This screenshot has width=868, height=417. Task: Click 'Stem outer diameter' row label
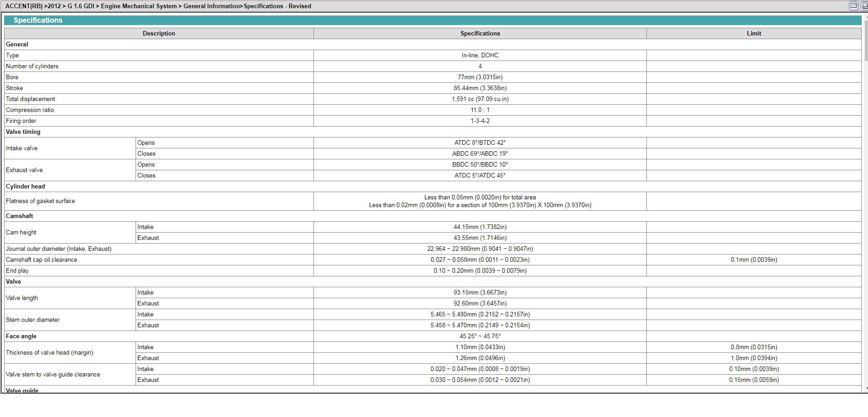coord(33,320)
